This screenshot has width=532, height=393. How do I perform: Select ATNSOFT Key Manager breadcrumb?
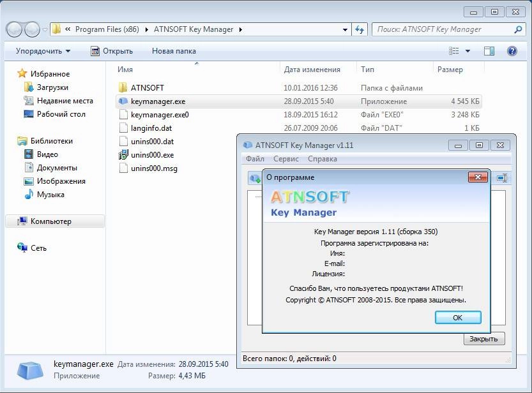(194, 29)
